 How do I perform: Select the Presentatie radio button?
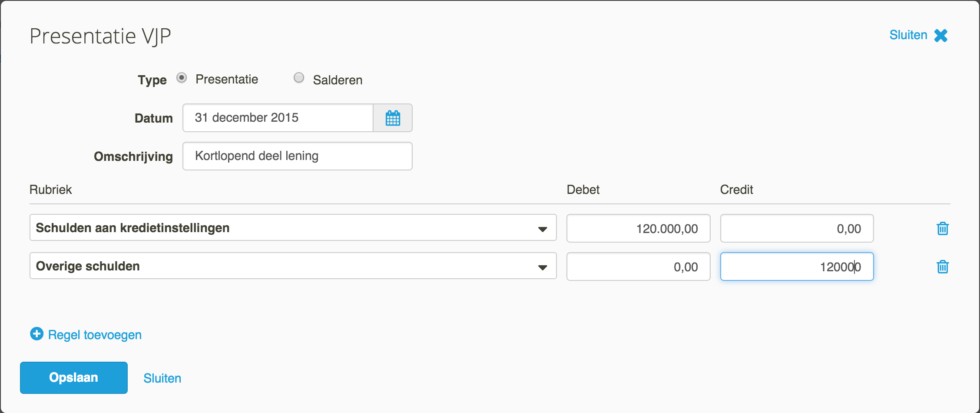tap(182, 78)
